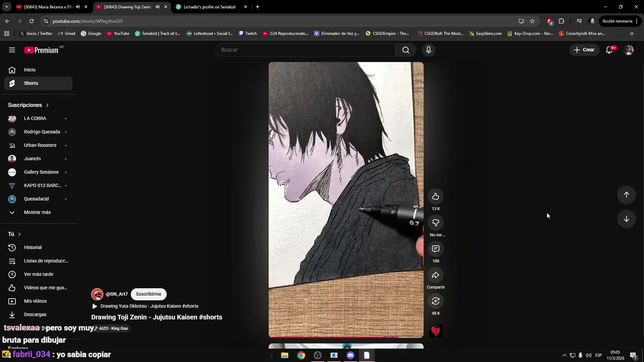Image resolution: width=644 pixels, height=362 pixels.
Task: Open a new browser tab
Action: [x=258, y=7]
